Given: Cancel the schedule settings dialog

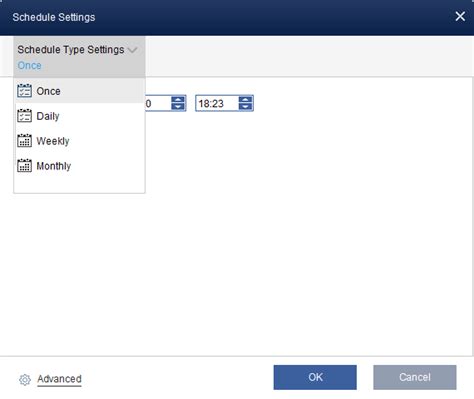Looking at the screenshot, I should point(415,377).
